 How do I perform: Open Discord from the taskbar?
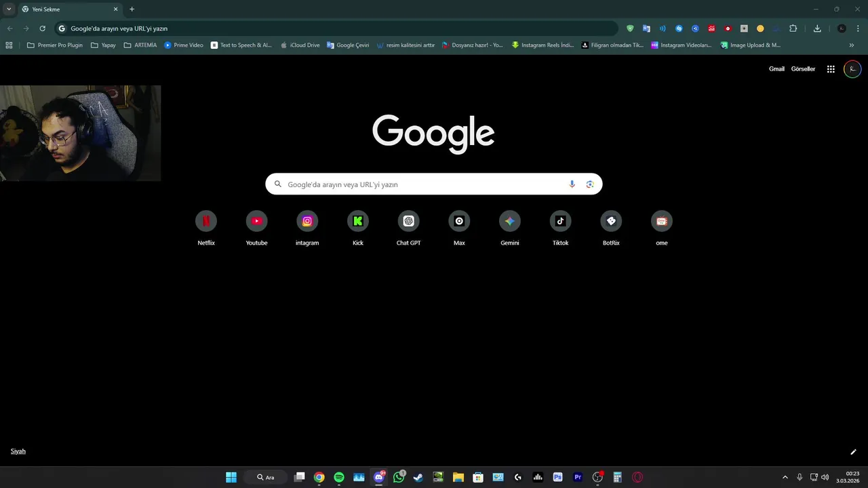point(379,477)
